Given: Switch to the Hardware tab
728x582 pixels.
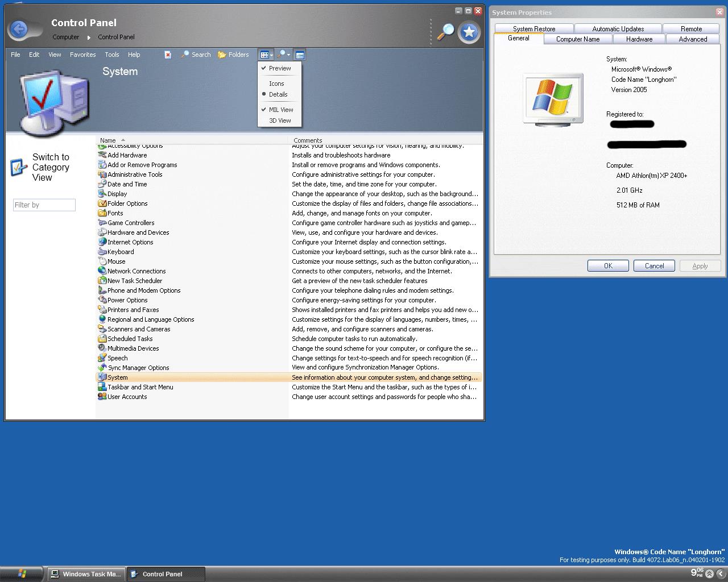Looking at the screenshot, I should point(639,39).
